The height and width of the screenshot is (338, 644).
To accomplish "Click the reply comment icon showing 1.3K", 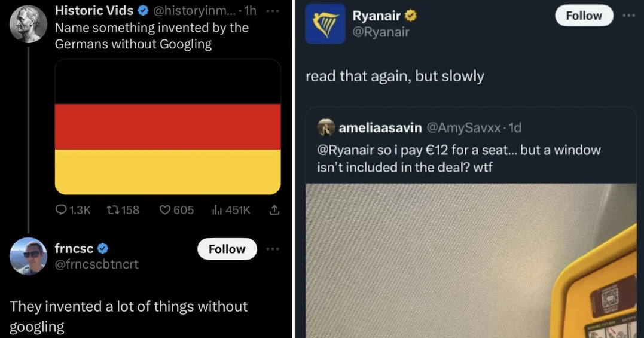I will (61, 210).
